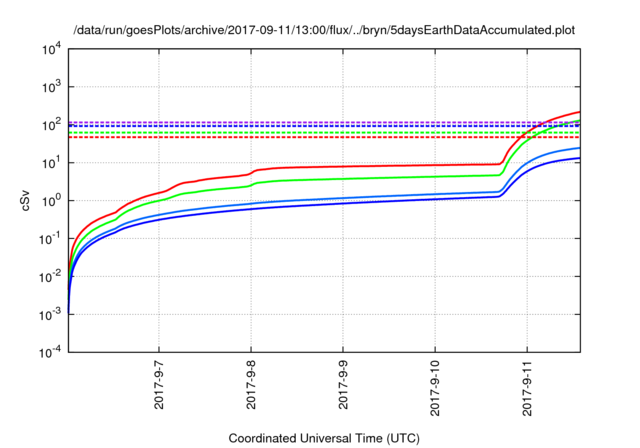Click the 10^2 y-axis tick label

[x=51, y=125]
